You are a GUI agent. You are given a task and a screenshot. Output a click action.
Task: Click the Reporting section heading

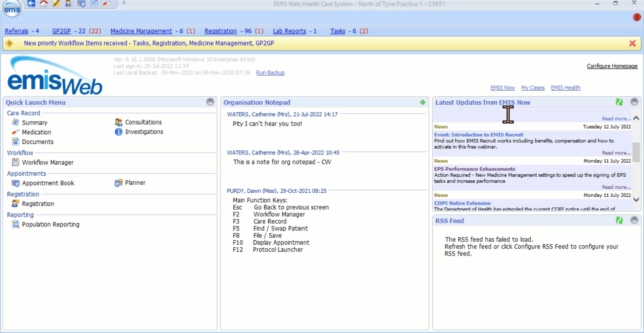(20, 215)
